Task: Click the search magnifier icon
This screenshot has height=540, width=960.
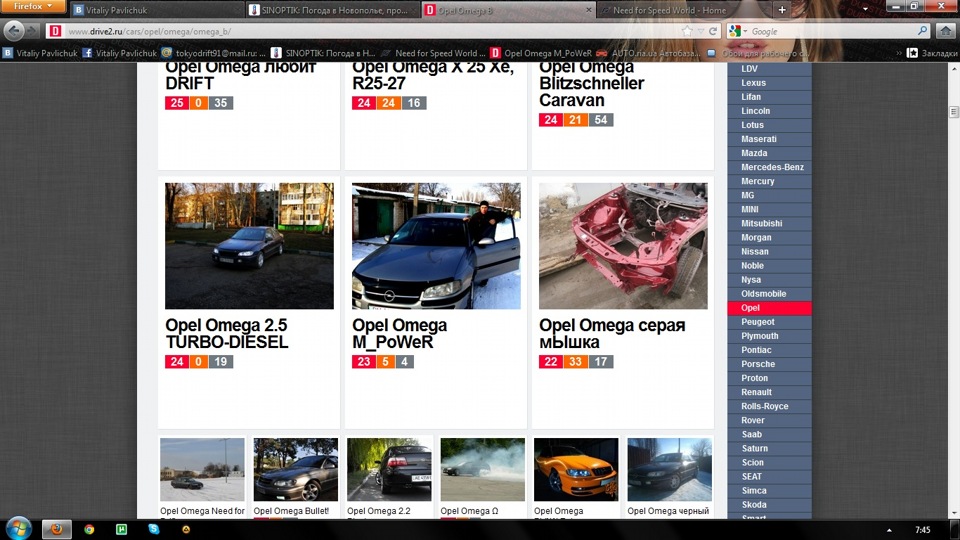Action: [922, 31]
